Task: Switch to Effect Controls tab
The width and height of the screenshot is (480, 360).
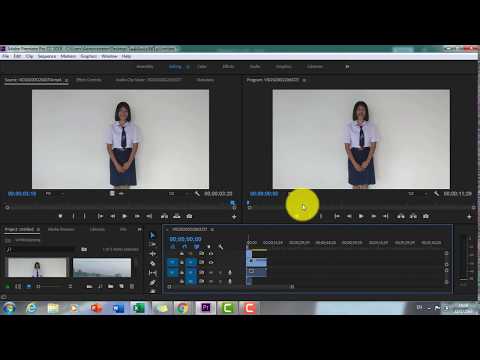Action: pyautogui.click(x=89, y=80)
